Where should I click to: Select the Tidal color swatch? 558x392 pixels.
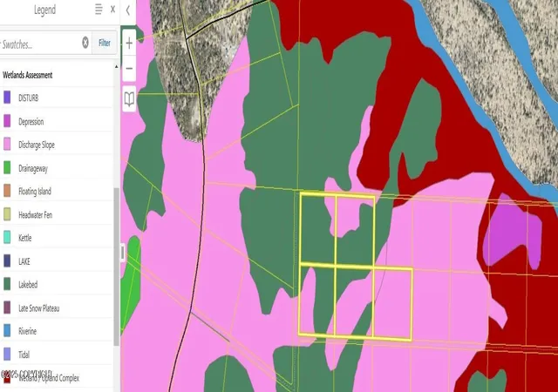pyautogui.click(x=7, y=354)
